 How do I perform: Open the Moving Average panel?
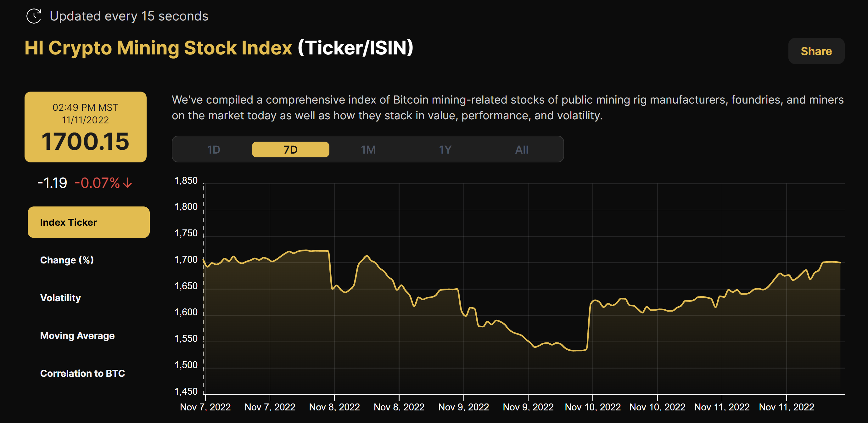coord(77,336)
